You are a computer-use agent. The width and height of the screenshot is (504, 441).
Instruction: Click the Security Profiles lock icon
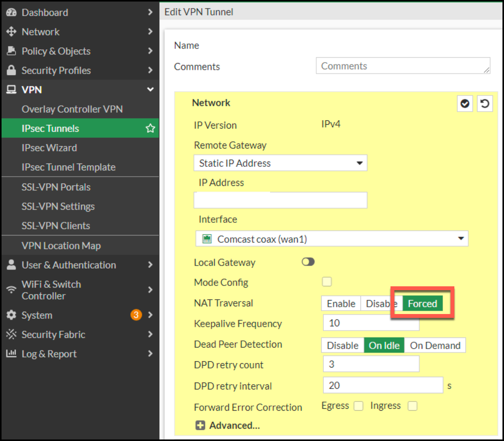[x=12, y=70]
